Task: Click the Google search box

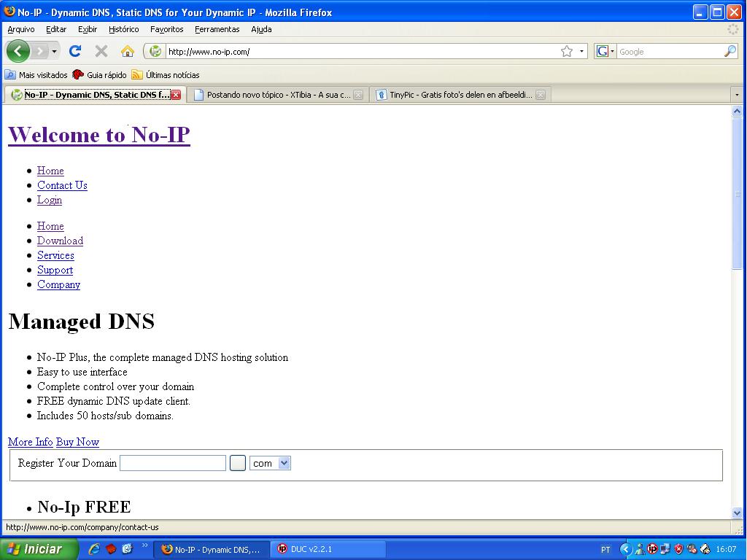Action: pos(670,52)
